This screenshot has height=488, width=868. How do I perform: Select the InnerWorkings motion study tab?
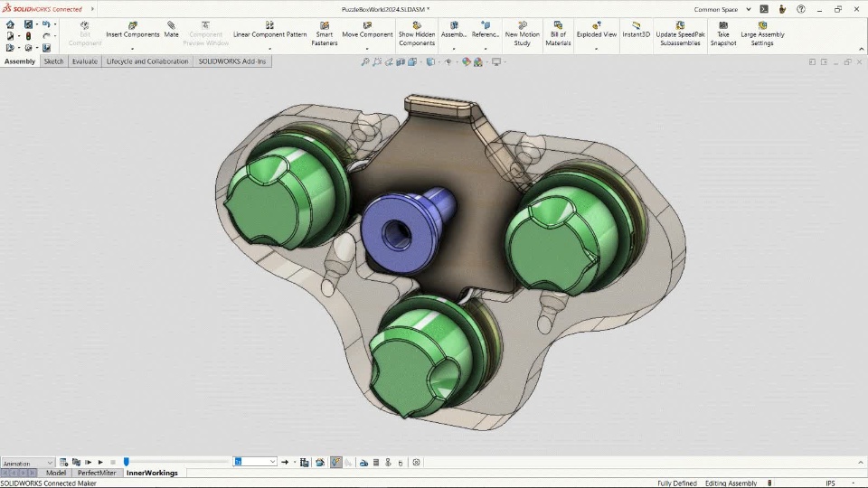[152, 473]
